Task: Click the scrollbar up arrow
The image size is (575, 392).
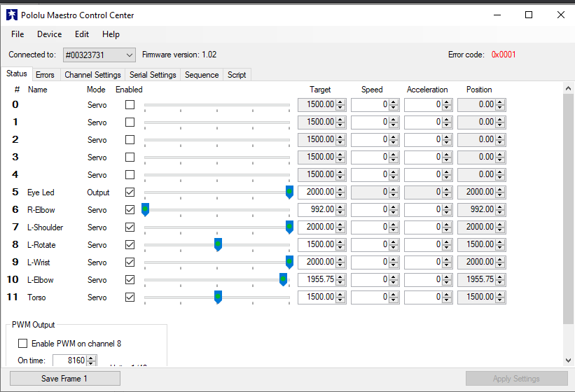Action: [568, 88]
